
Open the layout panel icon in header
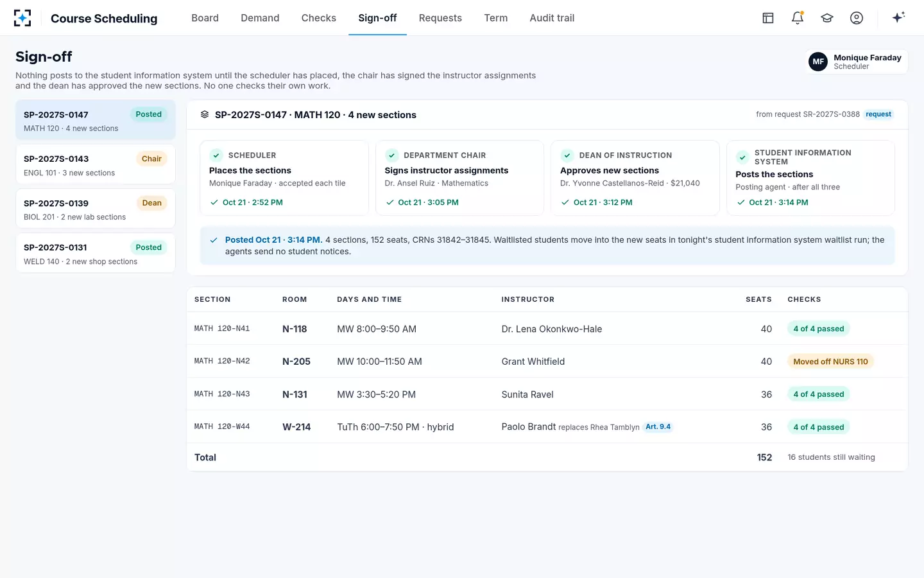click(x=768, y=18)
